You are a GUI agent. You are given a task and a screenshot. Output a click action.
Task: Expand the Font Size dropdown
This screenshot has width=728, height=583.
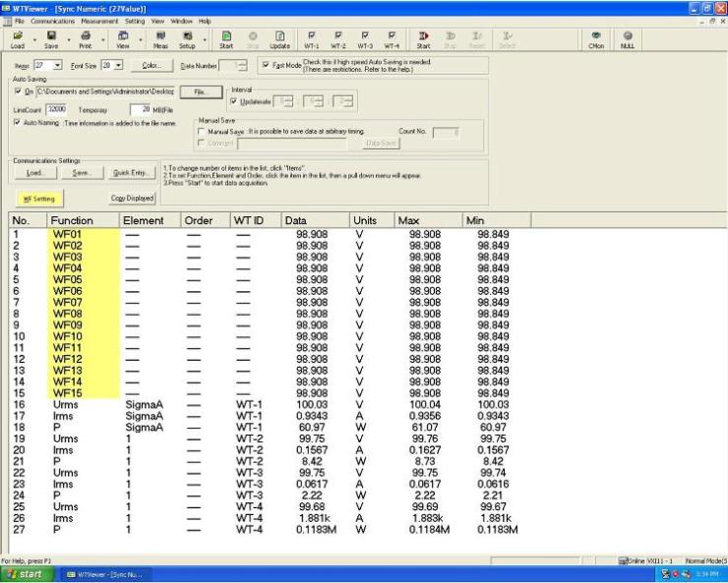tap(119, 66)
